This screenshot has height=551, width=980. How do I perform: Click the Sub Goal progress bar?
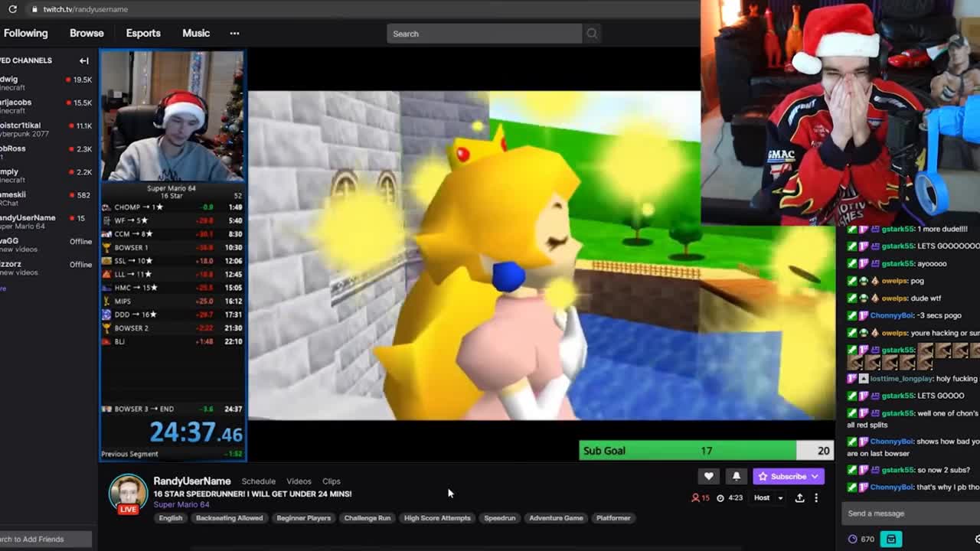pos(706,451)
